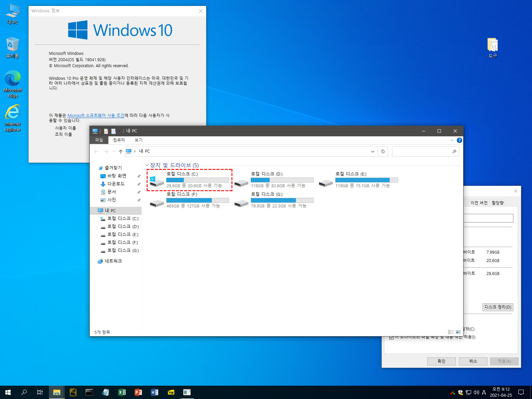Viewport: 532px width, 399px height.
Task: Open the 할당량 tab in properties dialog
Action: (x=497, y=203)
